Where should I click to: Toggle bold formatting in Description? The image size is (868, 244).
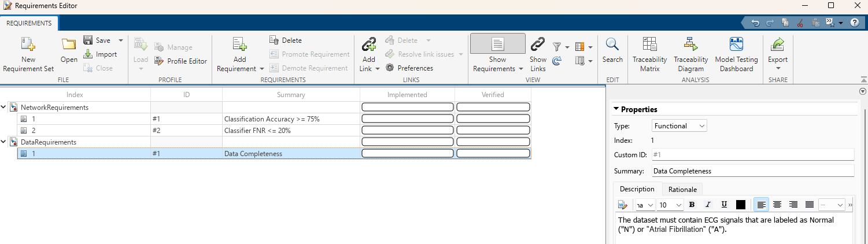(x=692, y=205)
